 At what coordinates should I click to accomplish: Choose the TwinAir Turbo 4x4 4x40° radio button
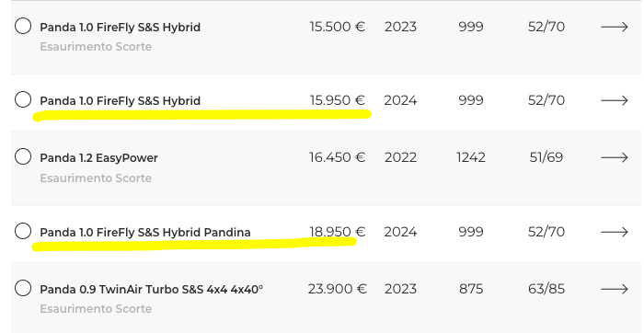[x=23, y=288]
